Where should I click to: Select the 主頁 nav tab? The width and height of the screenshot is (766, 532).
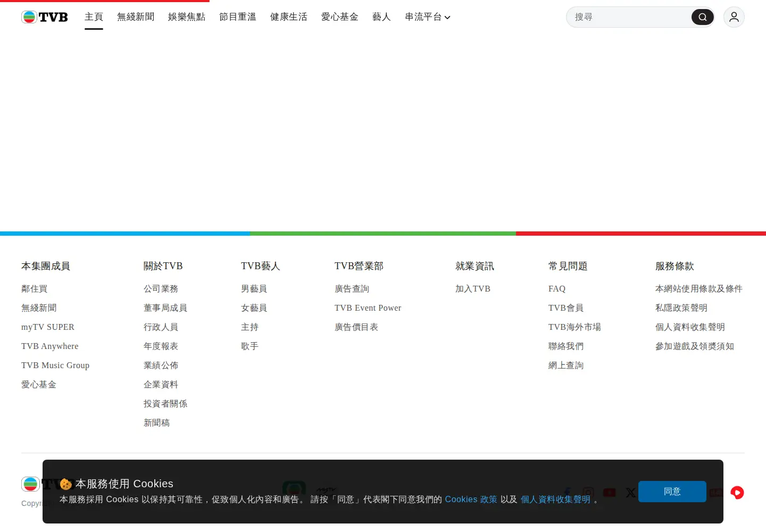(94, 17)
